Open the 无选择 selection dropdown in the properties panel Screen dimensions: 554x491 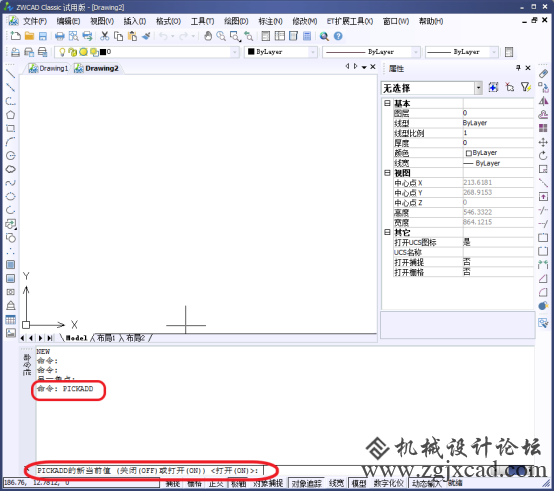(x=478, y=88)
